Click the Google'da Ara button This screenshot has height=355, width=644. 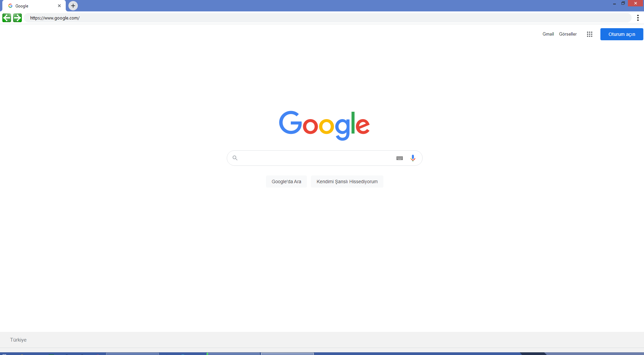pos(286,182)
